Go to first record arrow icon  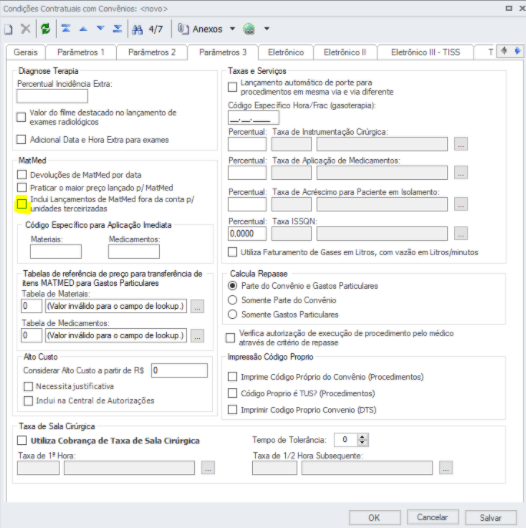(66, 29)
